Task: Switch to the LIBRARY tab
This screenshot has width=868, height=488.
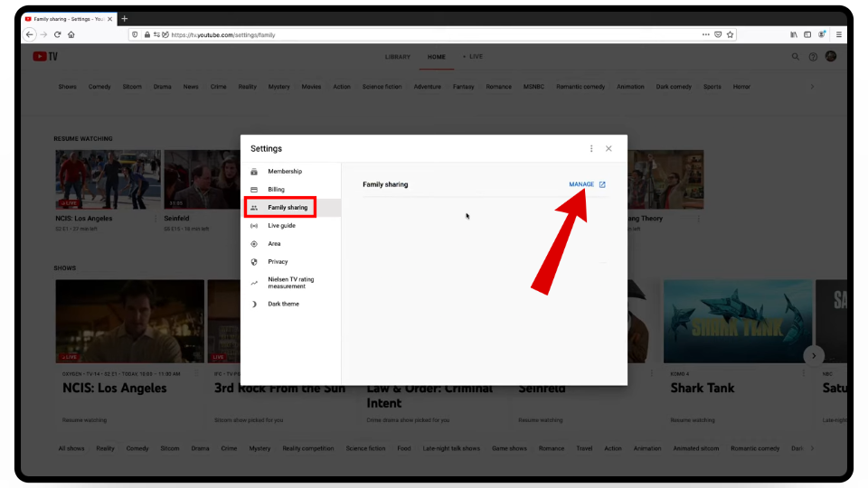Action: click(x=398, y=57)
